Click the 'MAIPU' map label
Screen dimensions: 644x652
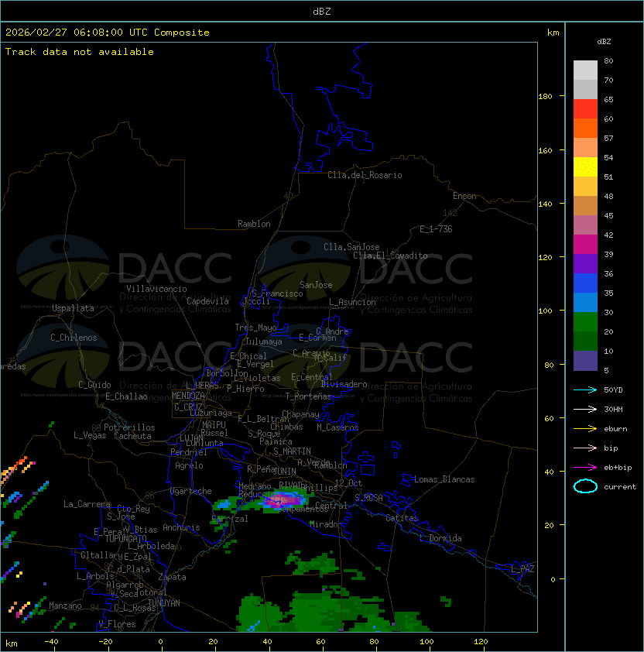click(214, 425)
